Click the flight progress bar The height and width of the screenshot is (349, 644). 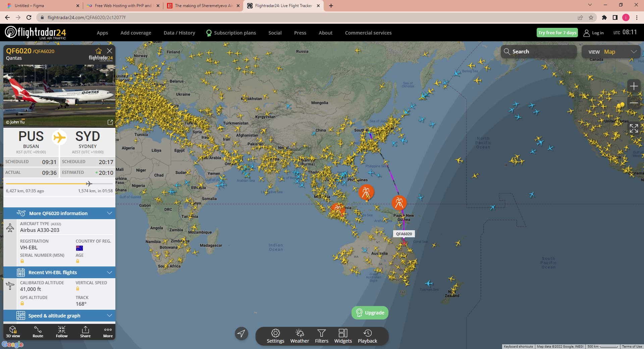click(x=59, y=184)
